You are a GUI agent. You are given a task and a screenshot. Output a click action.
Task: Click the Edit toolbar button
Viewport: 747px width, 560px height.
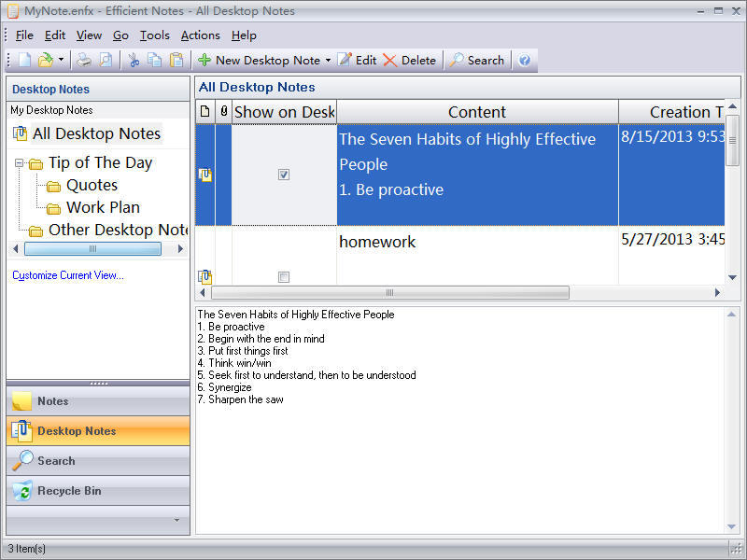click(358, 60)
